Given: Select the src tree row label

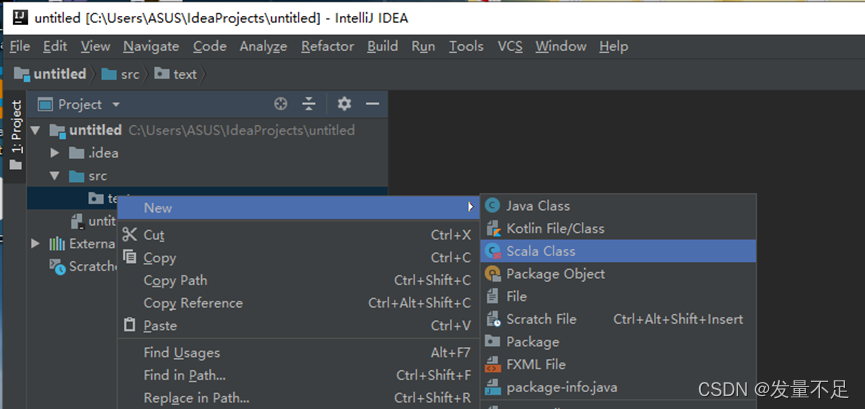Looking at the screenshot, I should click(98, 176).
